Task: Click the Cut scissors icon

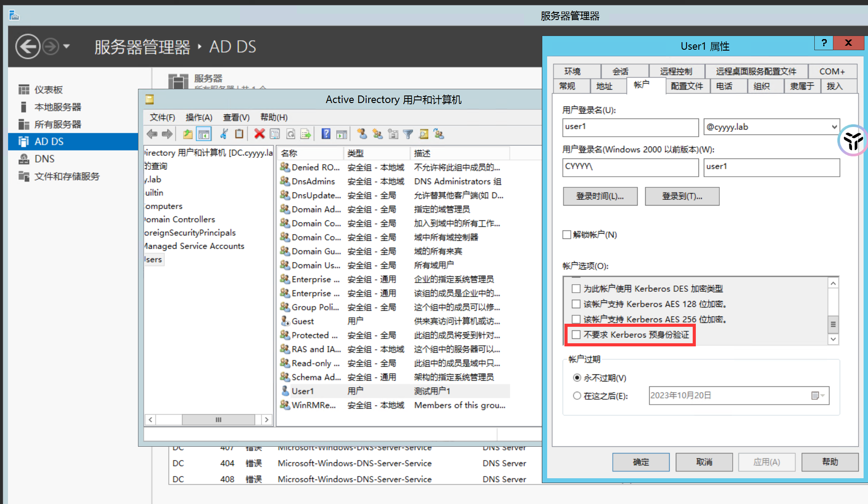Action: (x=224, y=134)
